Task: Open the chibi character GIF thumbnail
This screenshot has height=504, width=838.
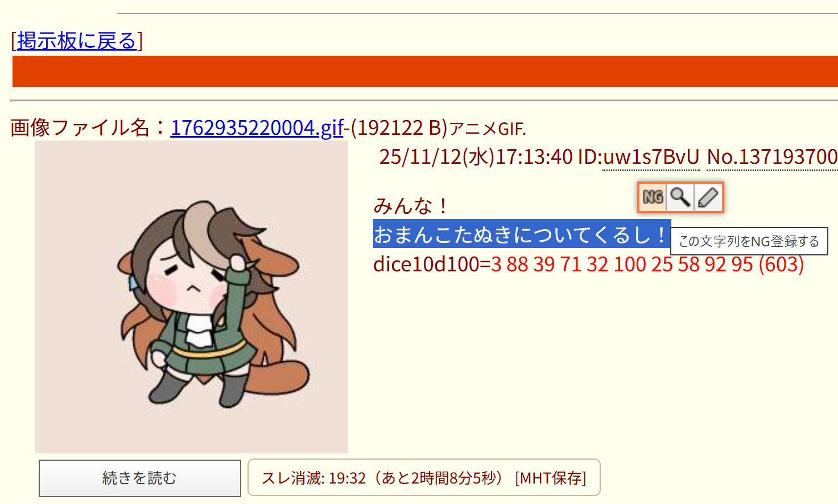Action: click(x=192, y=297)
